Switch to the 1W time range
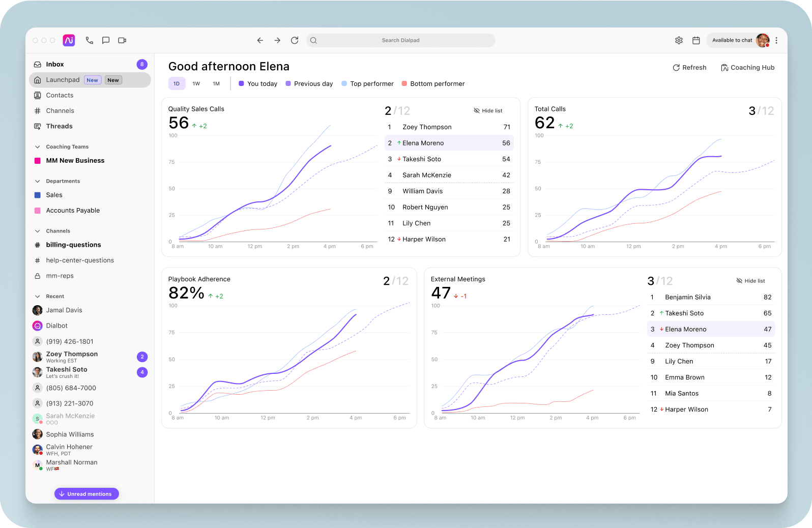 coord(196,84)
